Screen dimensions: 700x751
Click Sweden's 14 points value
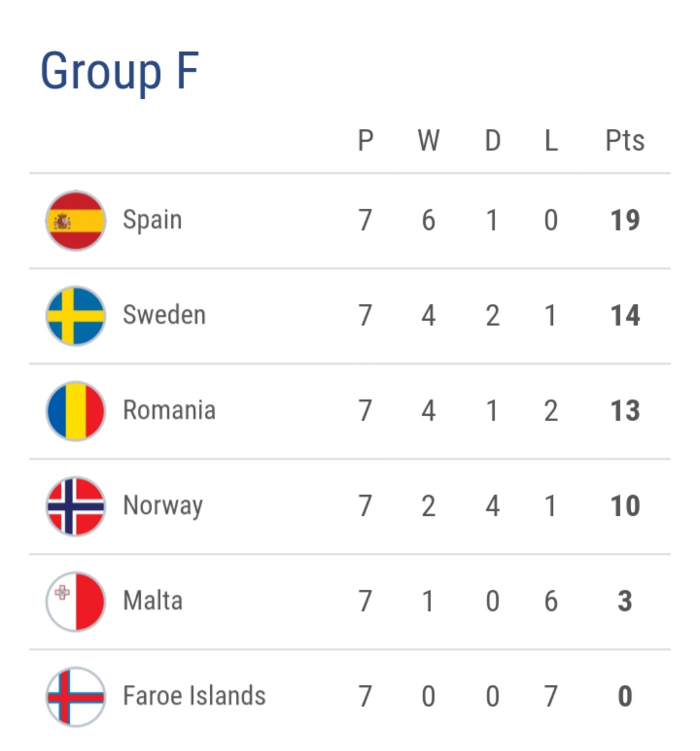[x=625, y=316]
